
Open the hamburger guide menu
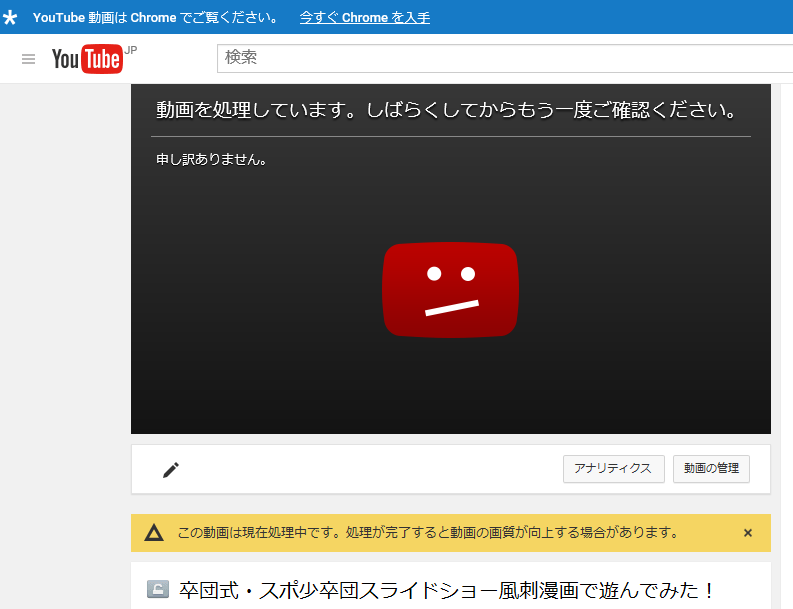pyautogui.click(x=28, y=59)
